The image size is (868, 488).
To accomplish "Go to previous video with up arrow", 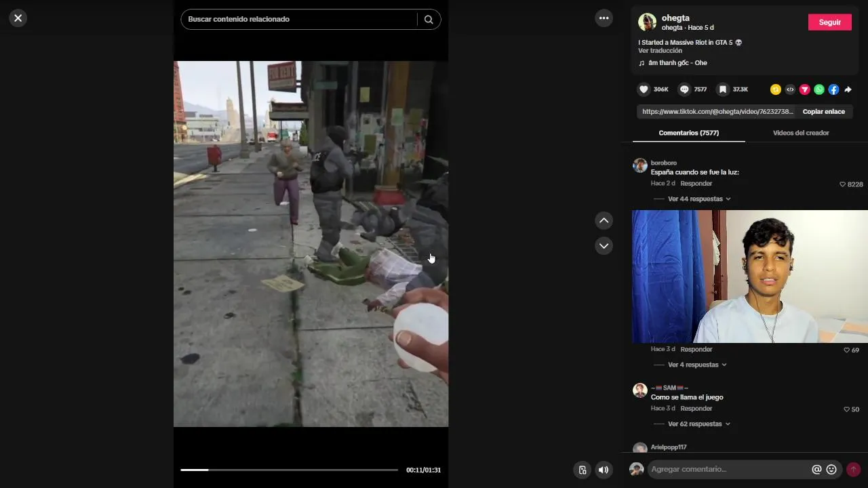I will pyautogui.click(x=604, y=221).
